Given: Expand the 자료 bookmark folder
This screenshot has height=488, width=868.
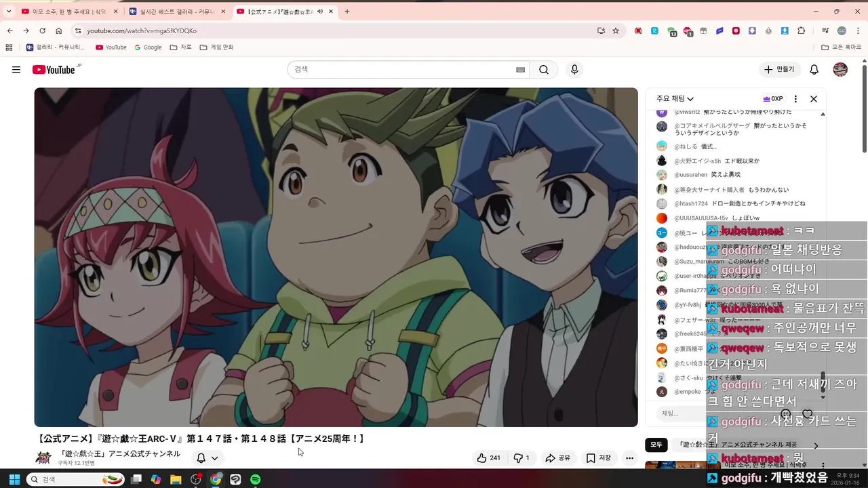Looking at the screenshot, I should [x=181, y=47].
